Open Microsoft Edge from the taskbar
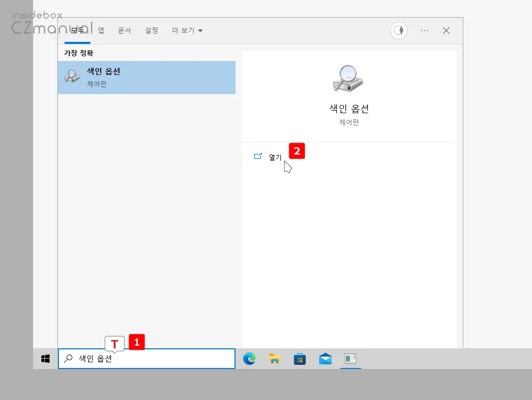532x400 pixels. (x=249, y=359)
